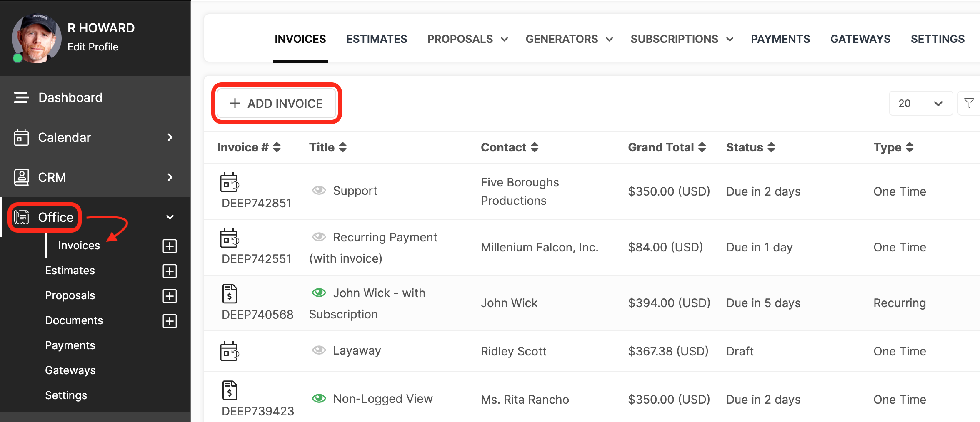This screenshot has height=422, width=980.
Task: Collapse the Office section chevron
Action: click(170, 217)
